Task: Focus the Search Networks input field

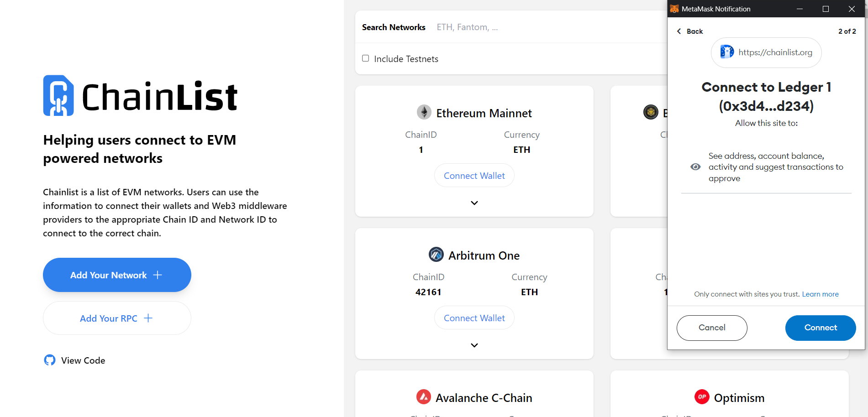Action: click(x=525, y=27)
